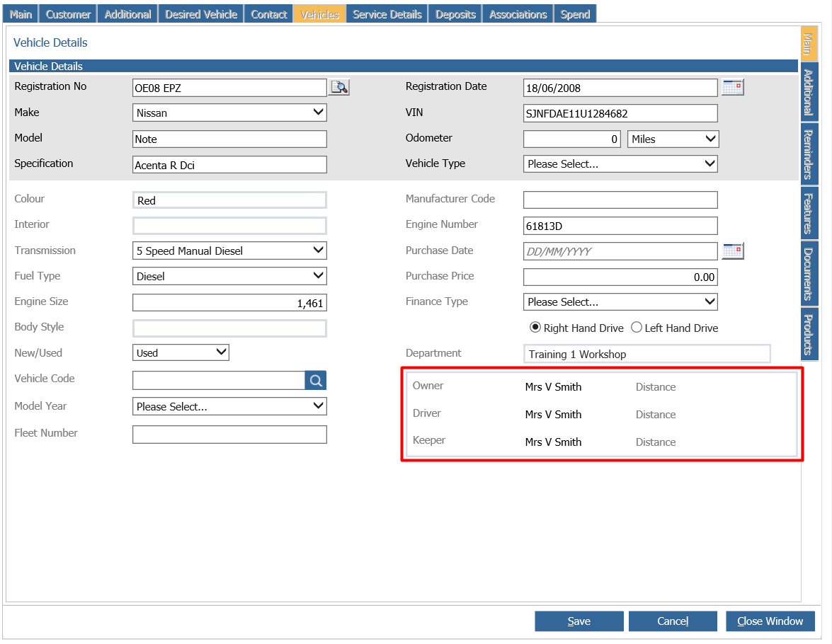This screenshot has height=644, width=832.
Task: Select Left Hand Drive option
Action: click(x=636, y=327)
